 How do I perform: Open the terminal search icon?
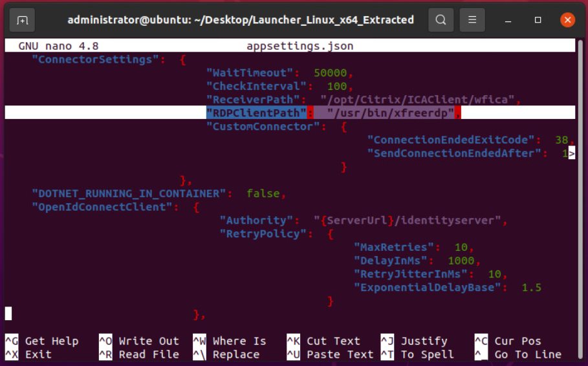[441, 20]
